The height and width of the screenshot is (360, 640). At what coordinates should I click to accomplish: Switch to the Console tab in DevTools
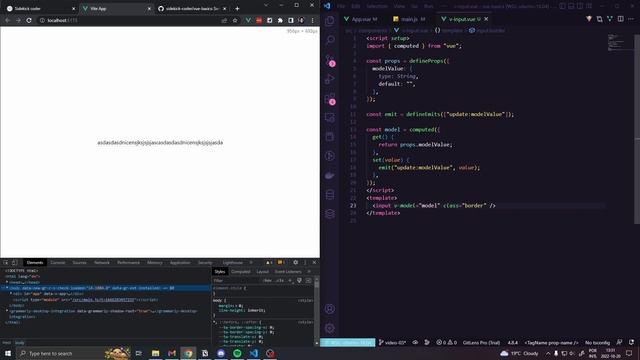[58, 262]
